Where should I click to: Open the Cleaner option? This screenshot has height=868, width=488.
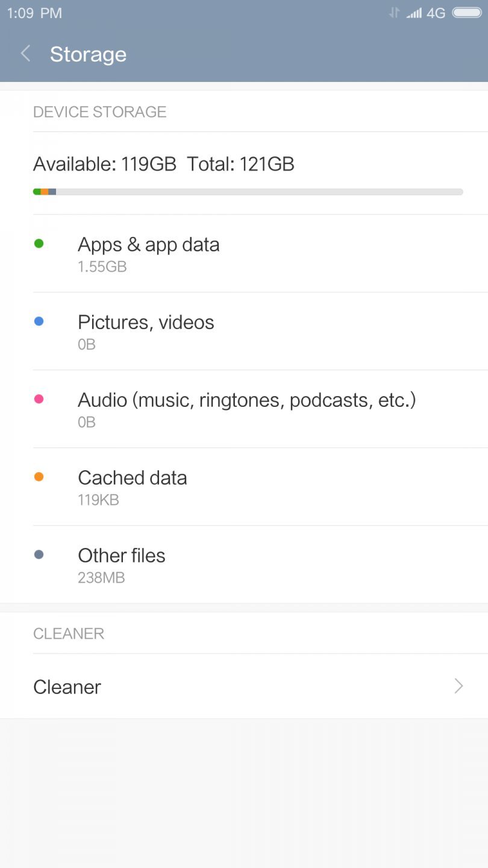[67, 687]
